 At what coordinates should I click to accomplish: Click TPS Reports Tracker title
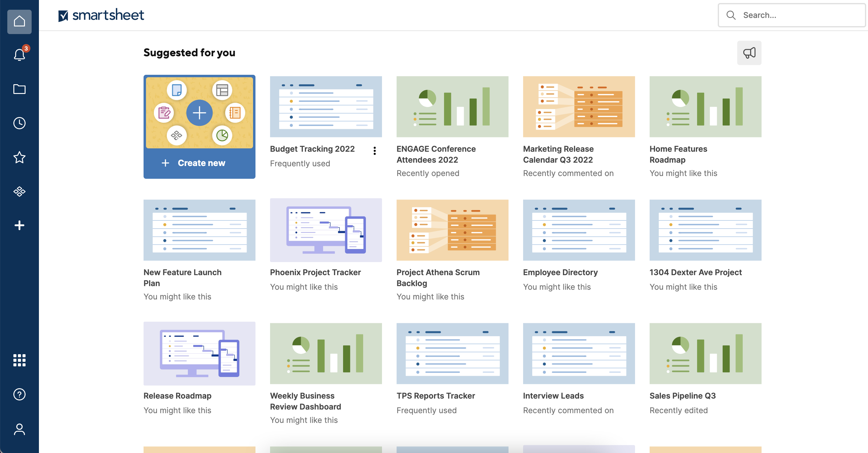436,396
